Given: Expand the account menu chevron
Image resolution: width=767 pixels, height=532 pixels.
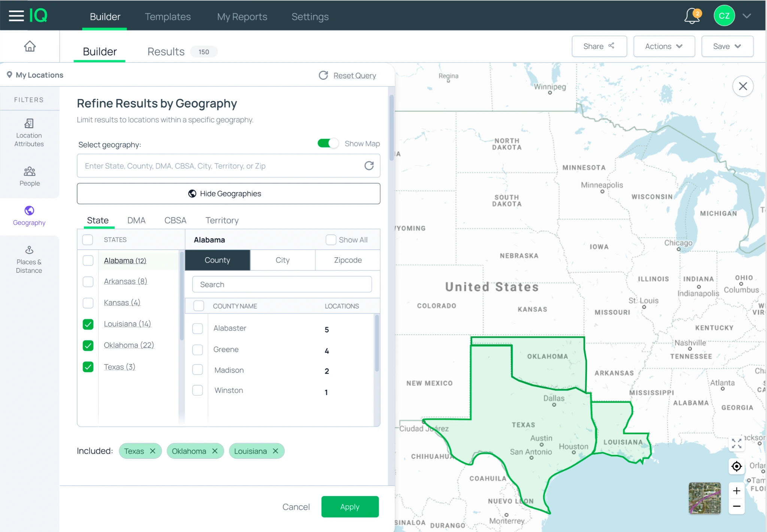Looking at the screenshot, I should tap(747, 16).
